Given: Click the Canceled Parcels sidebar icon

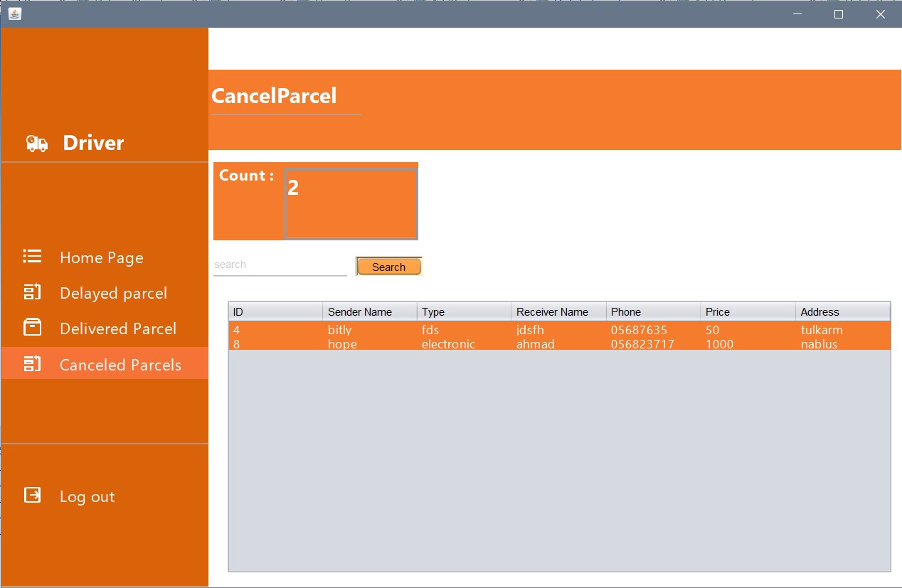Looking at the screenshot, I should [32, 364].
